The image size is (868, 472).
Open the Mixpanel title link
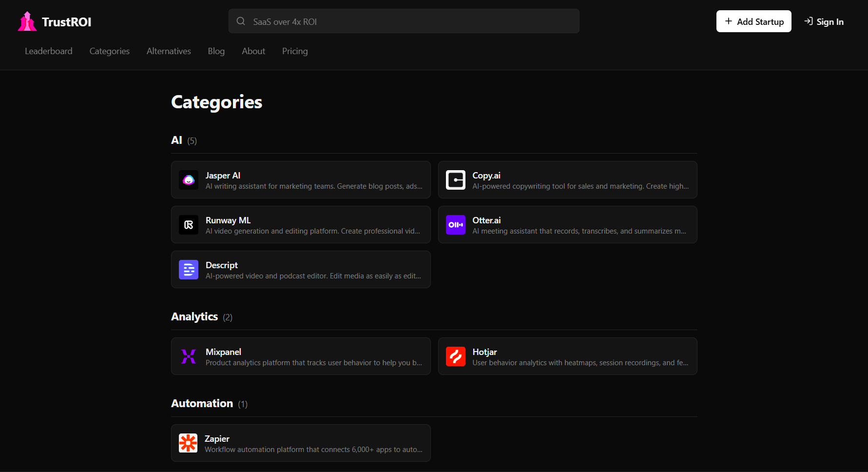point(223,352)
